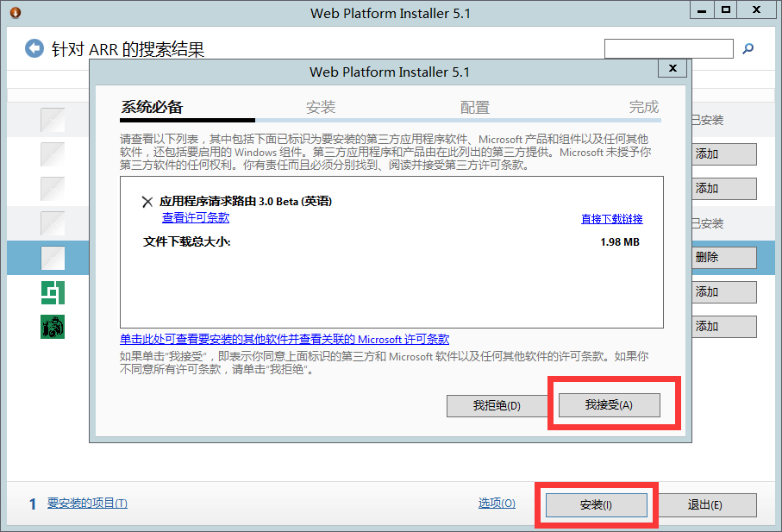Open the 完成 step tab
Image resolution: width=782 pixels, height=532 pixels.
pos(643,108)
